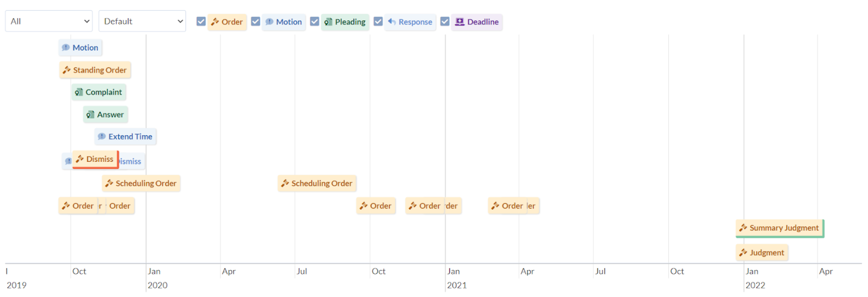The width and height of the screenshot is (868, 297).
Task: Select the second Scheduling Order event
Action: (x=317, y=183)
